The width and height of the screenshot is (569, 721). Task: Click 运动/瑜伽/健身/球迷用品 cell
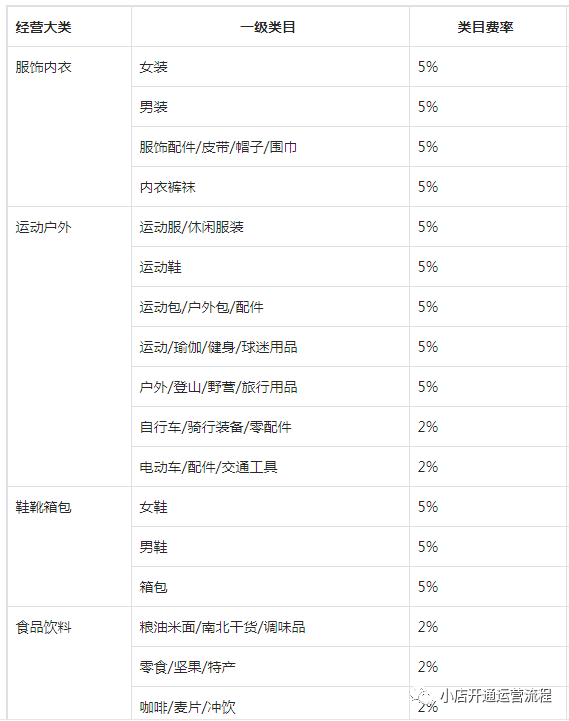218,347
